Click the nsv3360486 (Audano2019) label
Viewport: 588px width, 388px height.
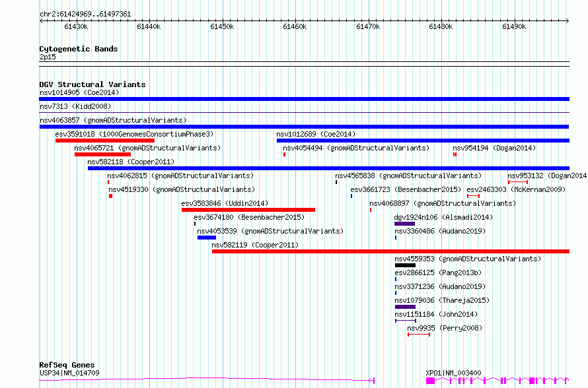(440, 231)
